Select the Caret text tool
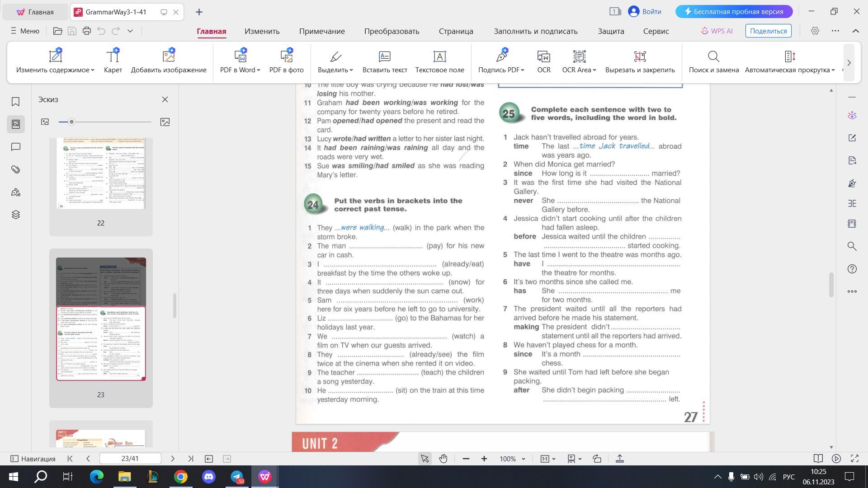Image resolution: width=868 pixels, height=488 pixels. pos(113,57)
